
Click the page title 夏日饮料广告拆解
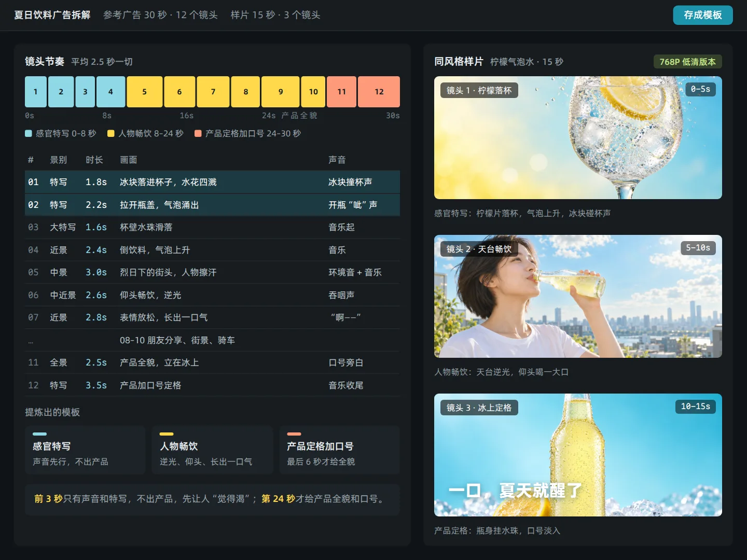(52, 15)
